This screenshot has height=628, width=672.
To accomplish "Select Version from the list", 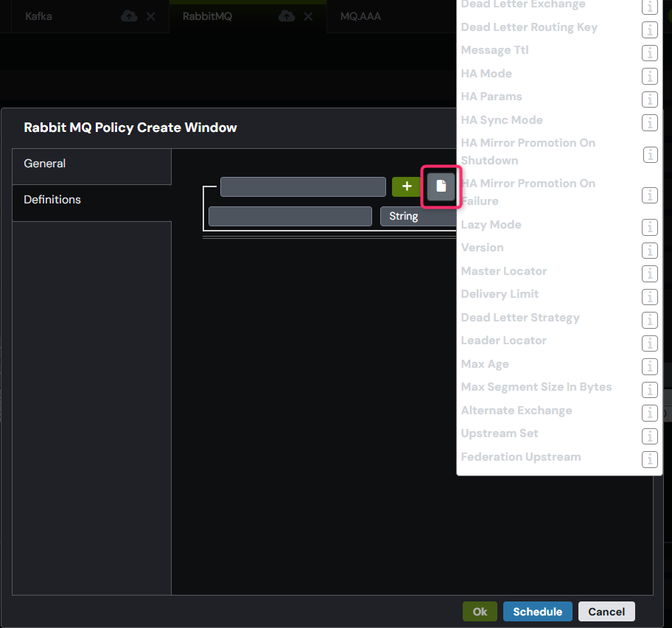I will (482, 248).
